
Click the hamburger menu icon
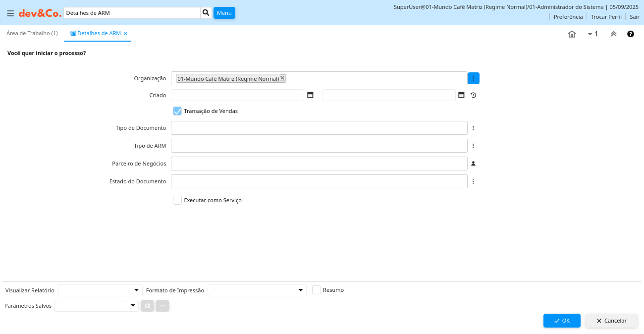click(x=10, y=13)
